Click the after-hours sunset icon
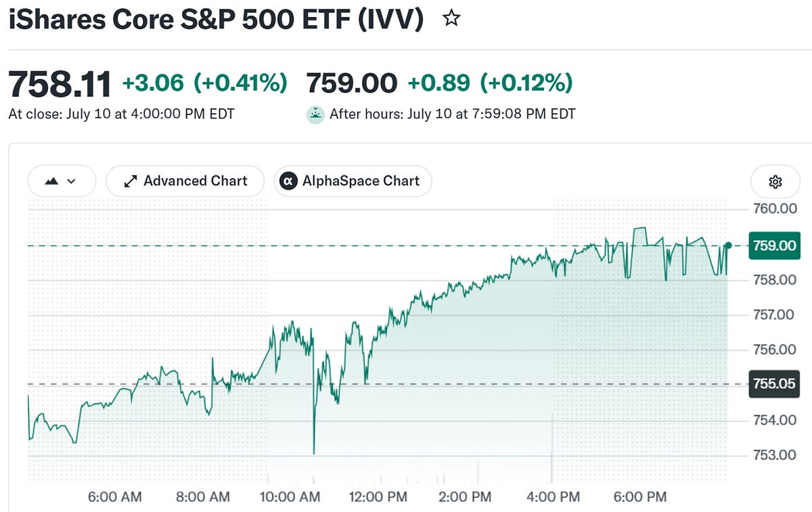 [315, 114]
